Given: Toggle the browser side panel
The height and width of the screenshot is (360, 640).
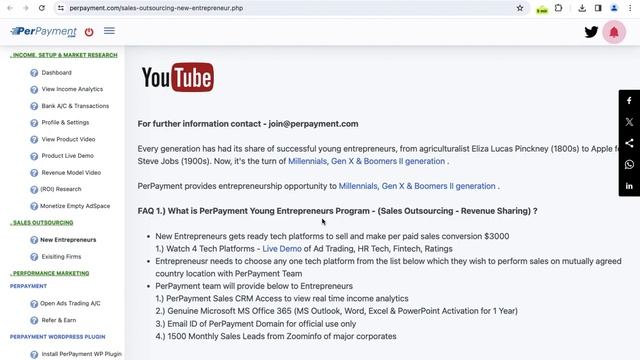Looking at the screenshot, I should point(598,8).
